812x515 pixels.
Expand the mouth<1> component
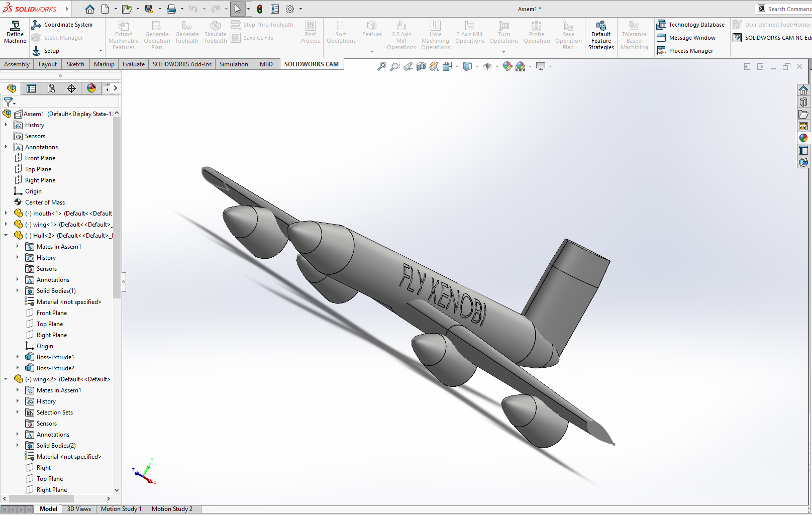6,213
